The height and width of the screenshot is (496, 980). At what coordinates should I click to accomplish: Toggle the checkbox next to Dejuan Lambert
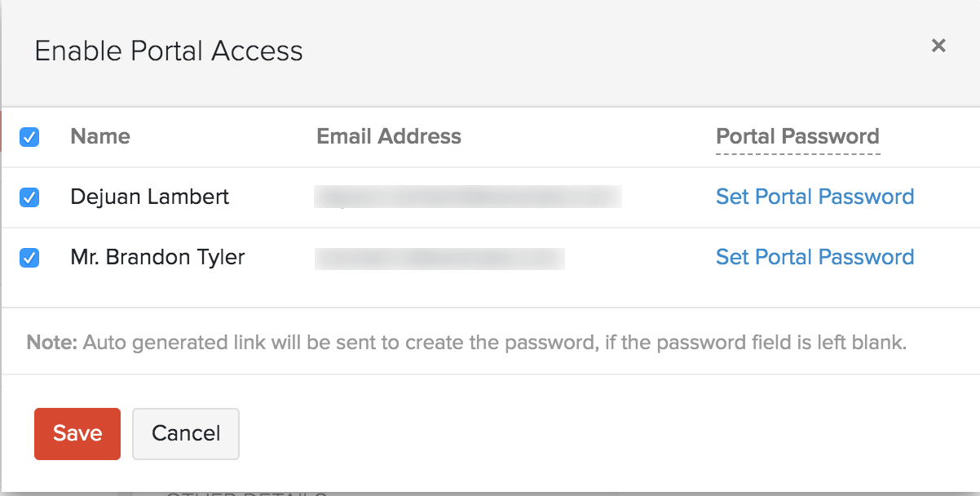pyautogui.click(x=29, y=197)
